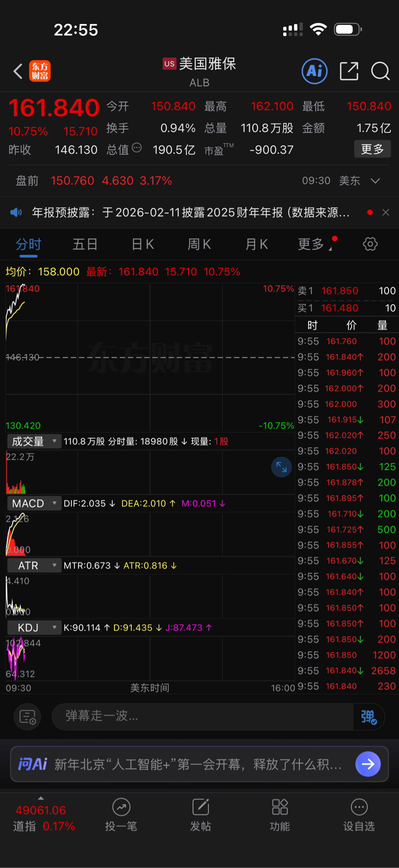This screenshot has height=868, width=399.
Task: Tap the US market flag badge
Action: click(169, 64)
